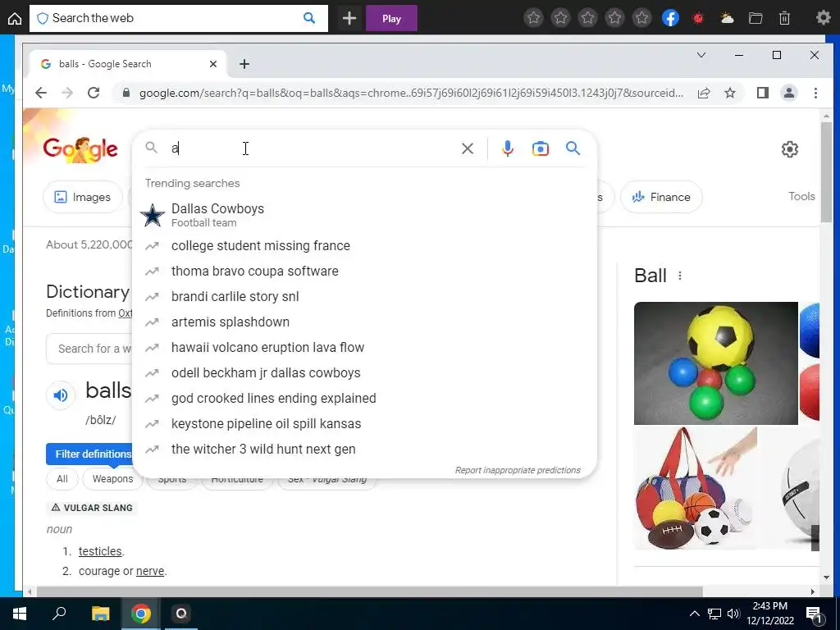Click the home icon in top bar

tap(15, 18)
